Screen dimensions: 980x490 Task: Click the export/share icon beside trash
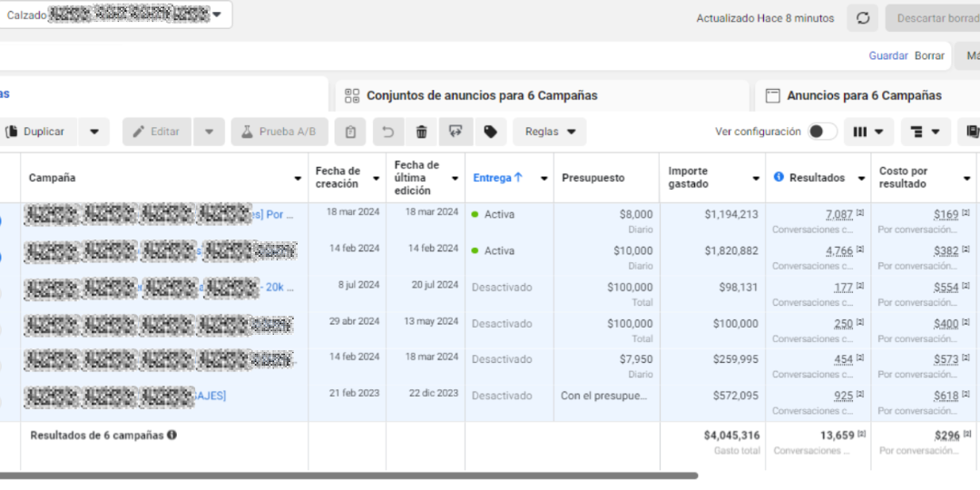(456, 132)
